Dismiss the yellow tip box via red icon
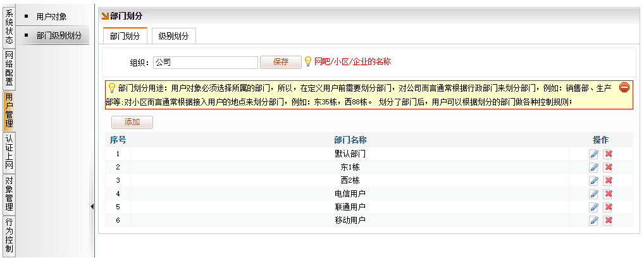The width and height of the screenshot is (644, 258). tap(624, 88)
